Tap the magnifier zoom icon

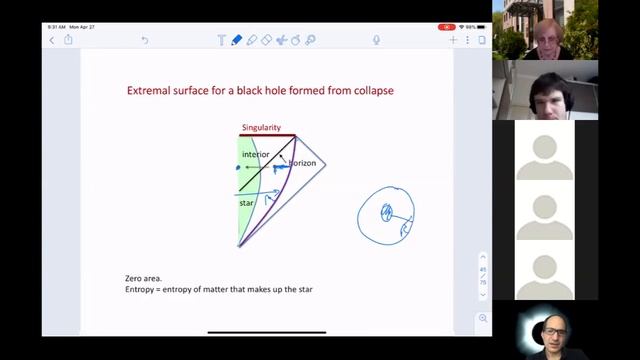tap(483, 318)
